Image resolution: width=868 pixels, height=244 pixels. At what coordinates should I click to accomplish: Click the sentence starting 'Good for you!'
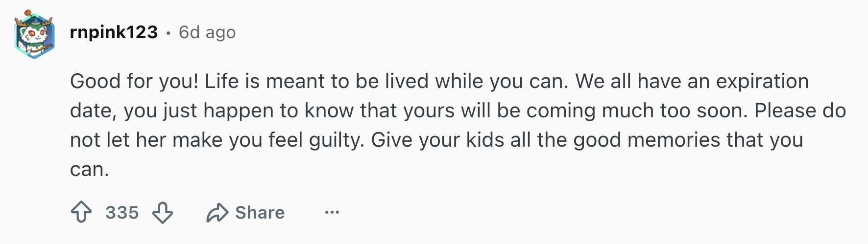pos(134,81)
